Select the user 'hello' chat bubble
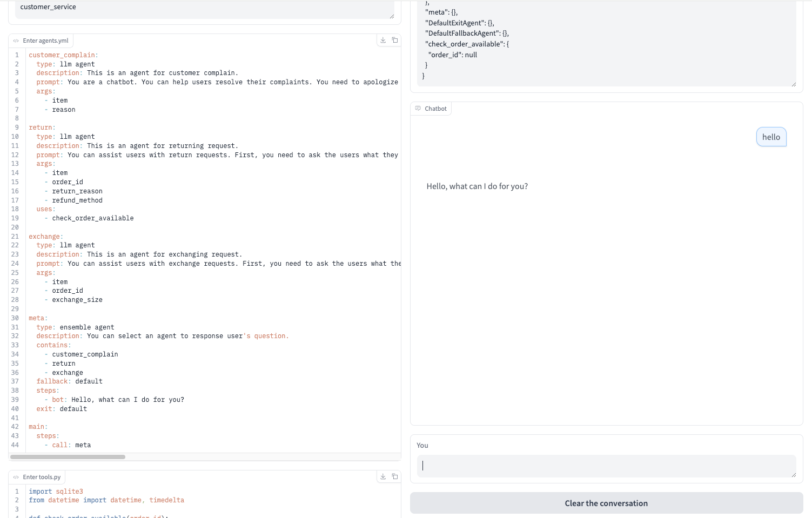The height and width of the screenshot is (518, 812). pos(771,137)
